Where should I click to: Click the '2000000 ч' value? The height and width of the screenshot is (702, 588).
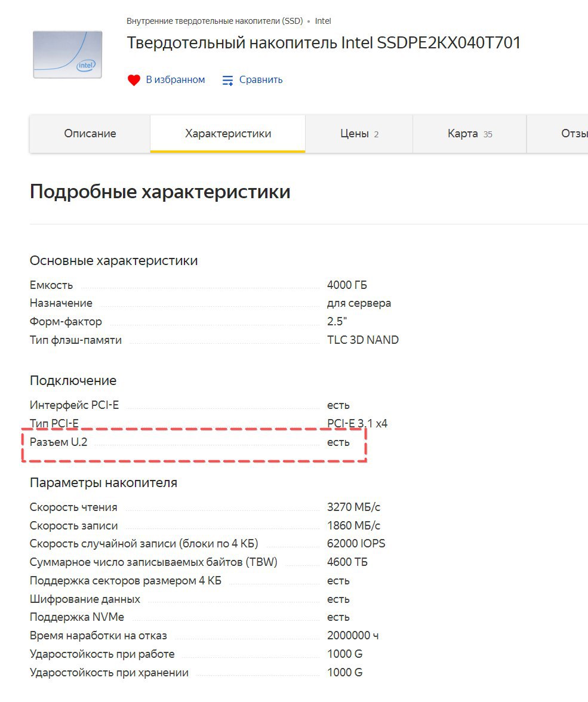tap(353, 635)
